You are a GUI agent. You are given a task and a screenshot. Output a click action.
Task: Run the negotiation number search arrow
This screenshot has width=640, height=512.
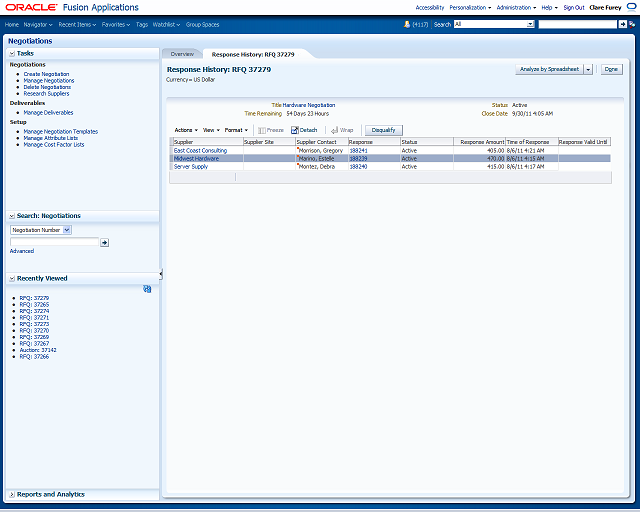tap(104, 243)
